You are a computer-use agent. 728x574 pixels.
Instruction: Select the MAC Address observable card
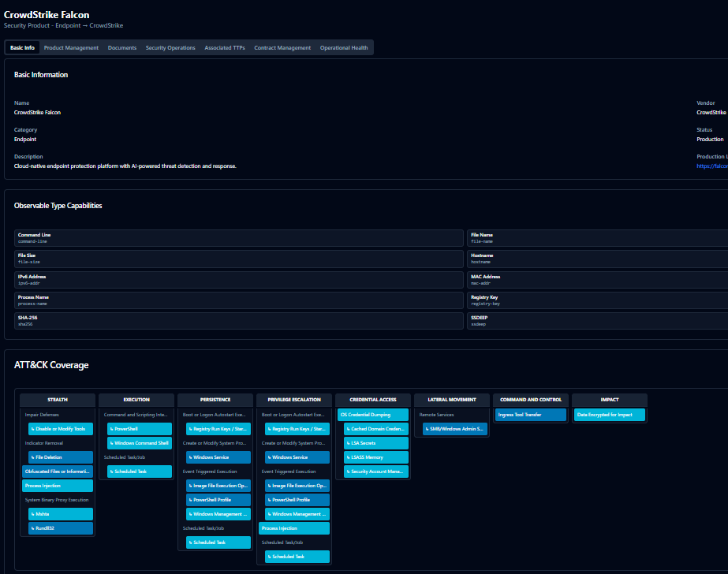tap(598, 280)
